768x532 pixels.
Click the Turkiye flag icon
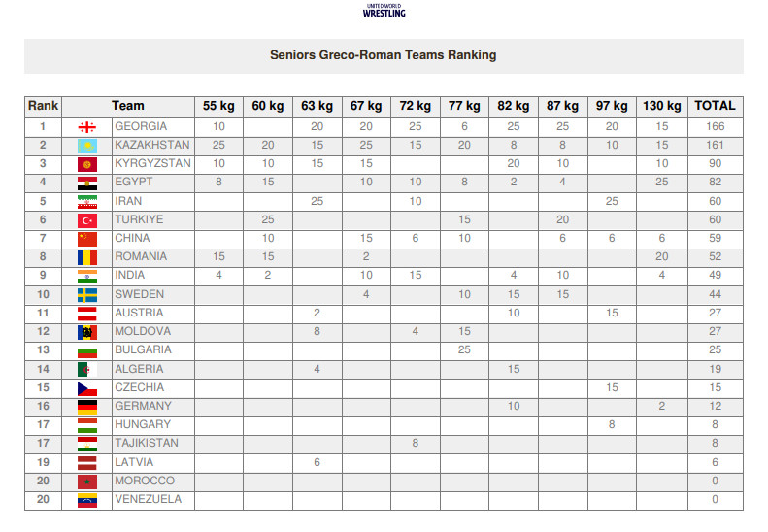click(87, 220)
